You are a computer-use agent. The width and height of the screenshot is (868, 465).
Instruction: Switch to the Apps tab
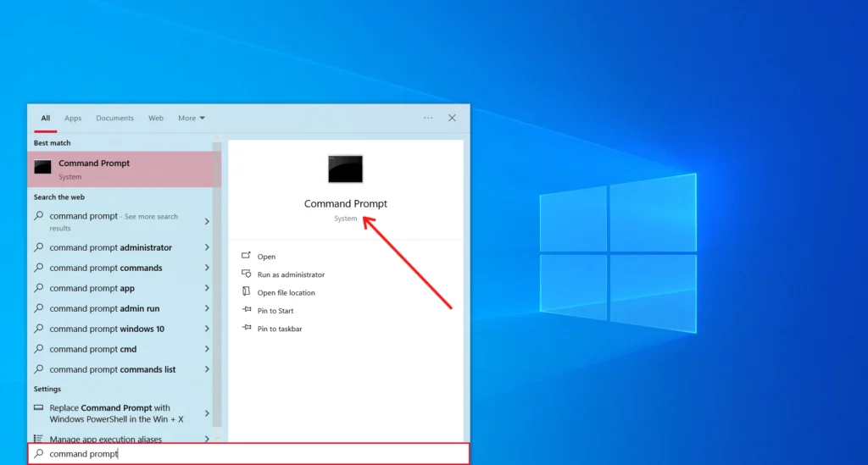click(x=73, y=119)
